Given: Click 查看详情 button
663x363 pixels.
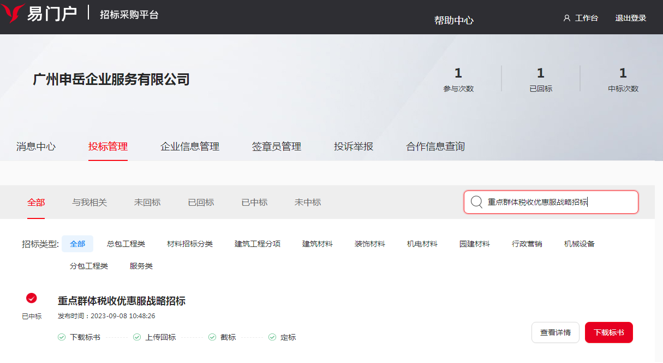Looking at the screenshot, I should coord(556,333).
